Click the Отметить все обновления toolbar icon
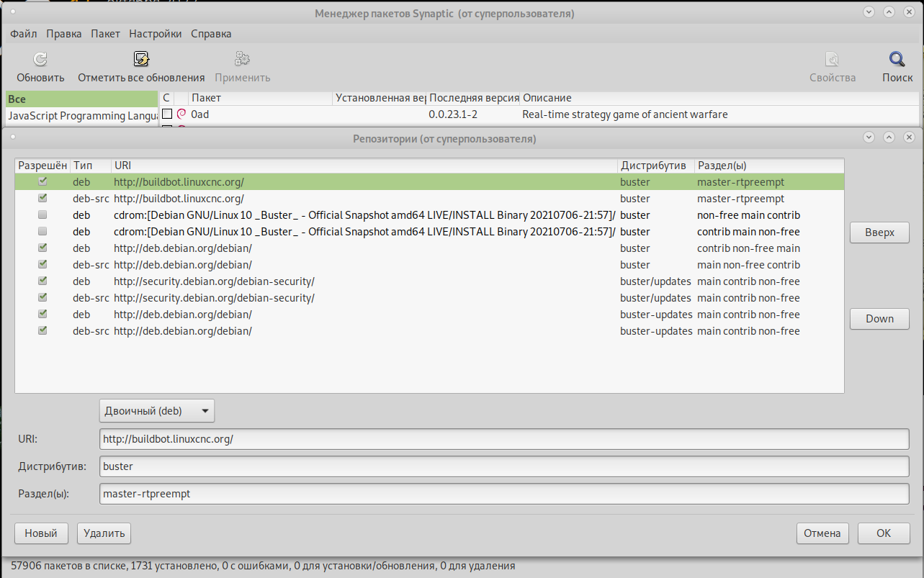 pos(141,59)
